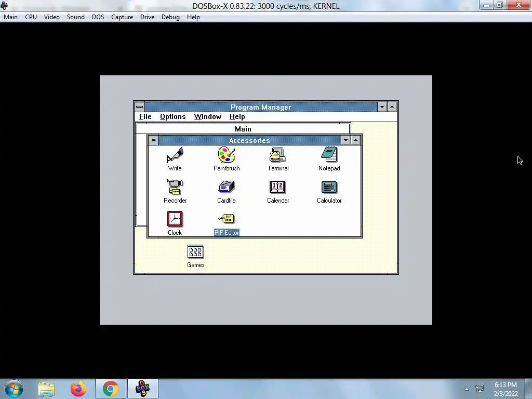The width and height of the screenshot is (532, 399).
Task: Open the Window menu in Program Manager
Action: click(x=208, y=117)
